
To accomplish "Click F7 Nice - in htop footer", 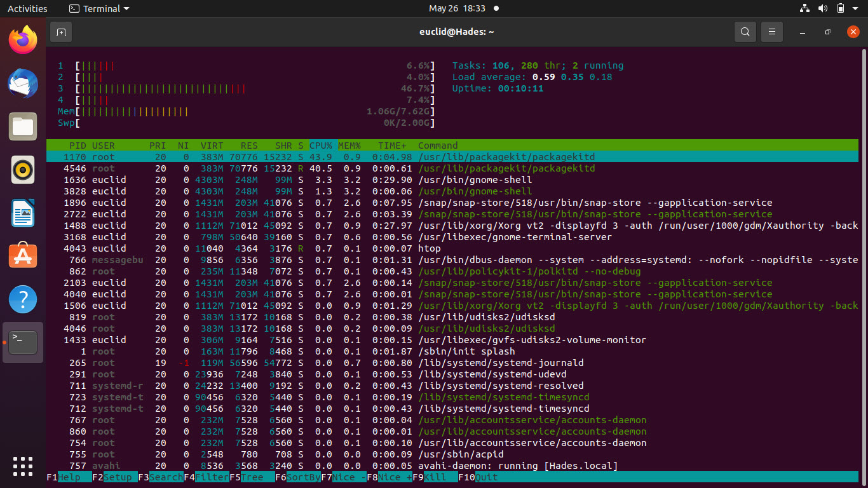I will tap(344, 477).
